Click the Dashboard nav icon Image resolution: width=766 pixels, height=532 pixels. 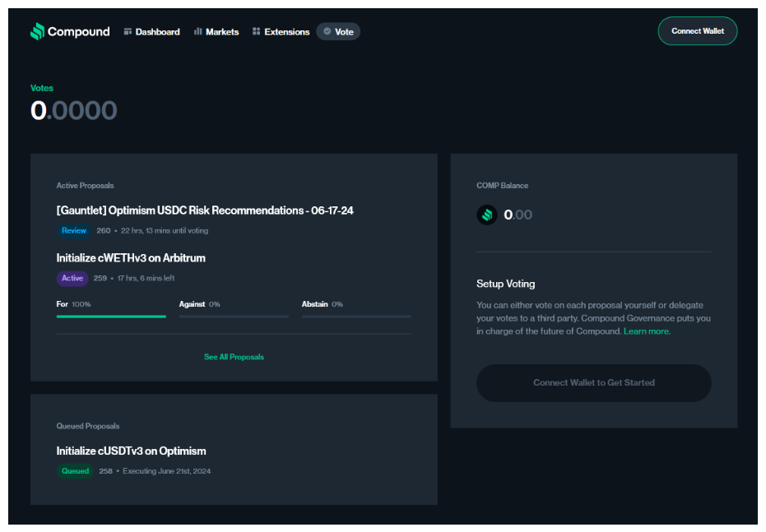pos(128,32)
